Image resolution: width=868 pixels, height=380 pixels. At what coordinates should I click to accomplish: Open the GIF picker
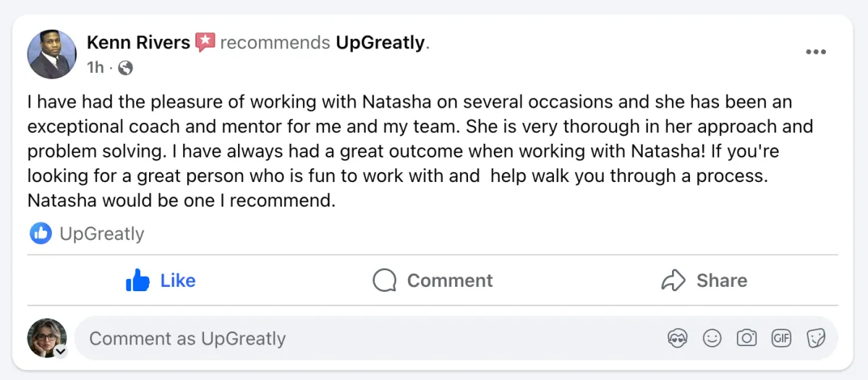pos(781,337)
